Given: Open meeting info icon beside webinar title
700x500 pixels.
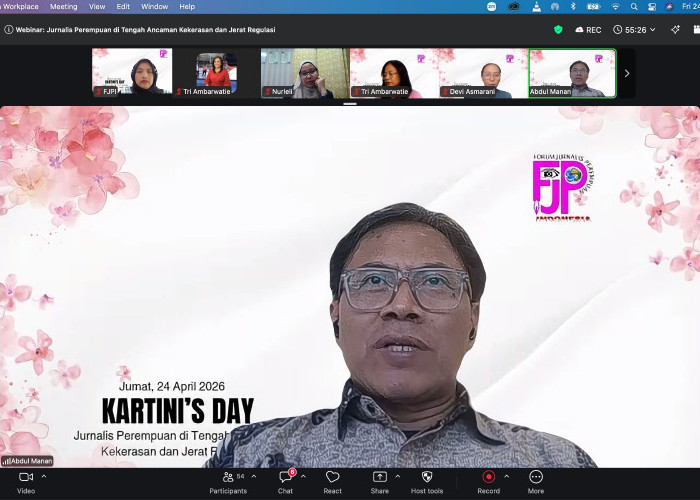Looking at the screenshot, I should pos(8,30).
